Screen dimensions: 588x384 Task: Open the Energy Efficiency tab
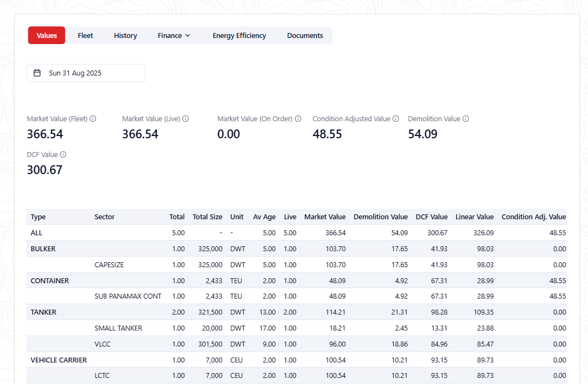(239, 36)
